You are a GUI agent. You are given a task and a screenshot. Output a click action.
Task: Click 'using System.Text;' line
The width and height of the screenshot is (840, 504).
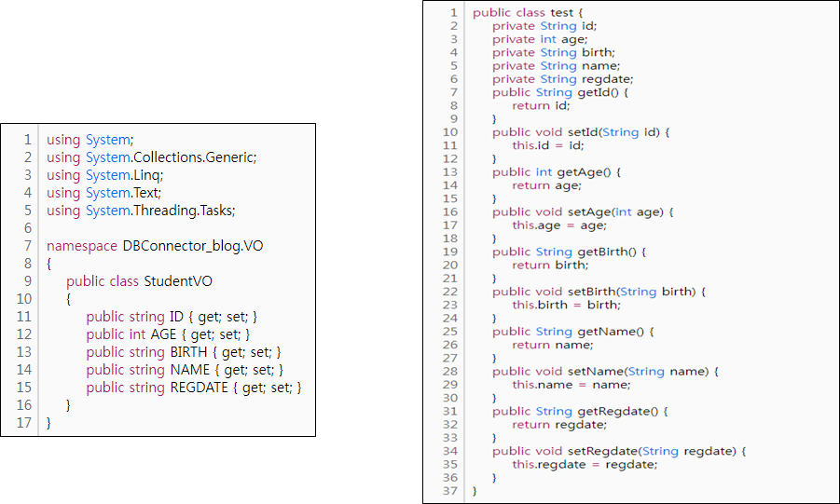pos(103,193)
